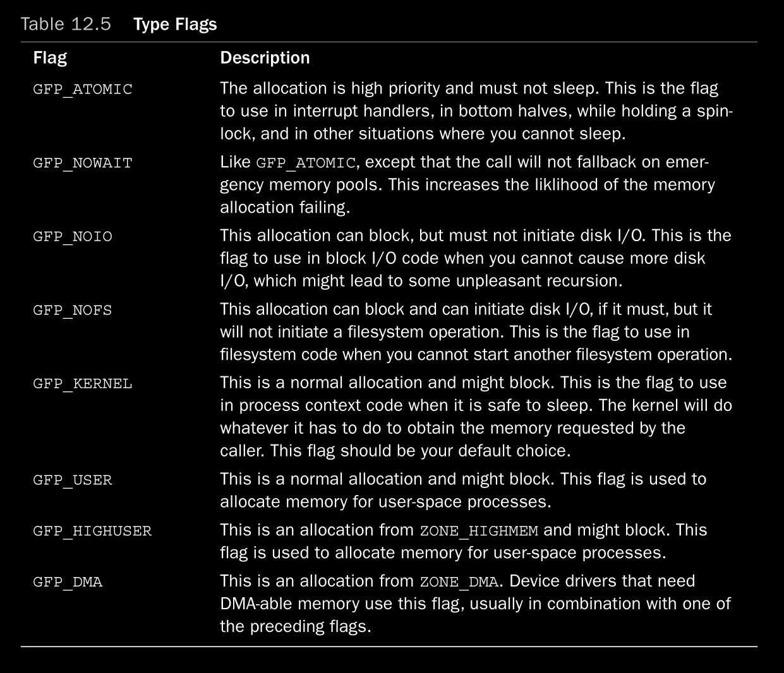
Task: Click the description beside GFP_KERNEL
Action: pyautogui.click(x=476, y=417)
